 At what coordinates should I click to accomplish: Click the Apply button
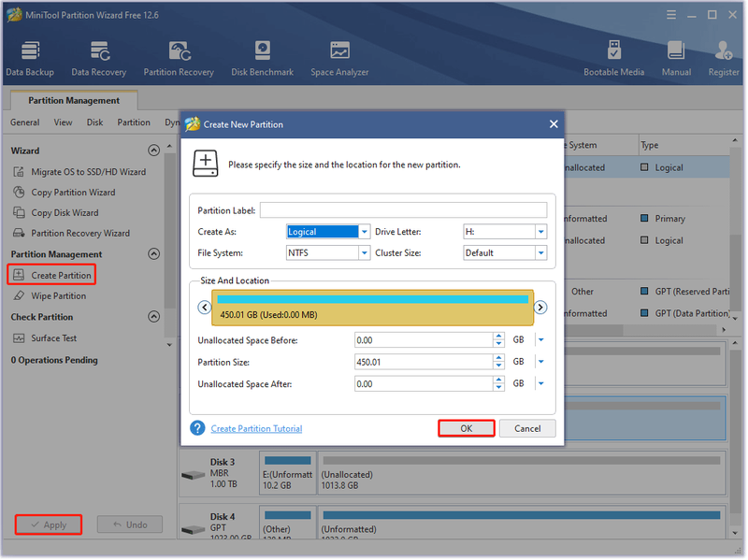(x=49, y=525)
